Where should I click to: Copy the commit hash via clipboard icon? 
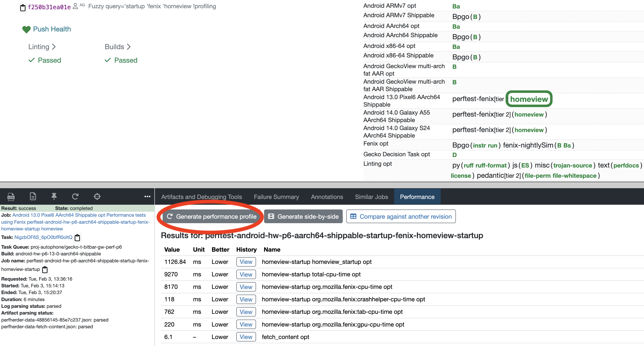tap(23, 7)
